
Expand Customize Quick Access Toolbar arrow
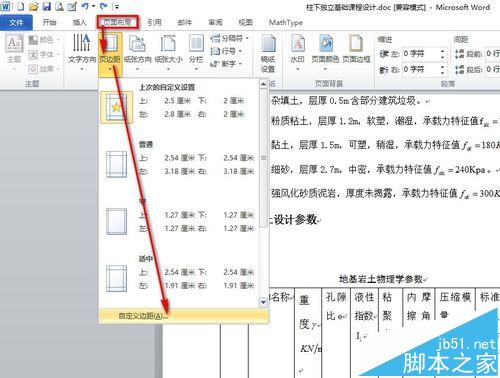click(117, 6)
